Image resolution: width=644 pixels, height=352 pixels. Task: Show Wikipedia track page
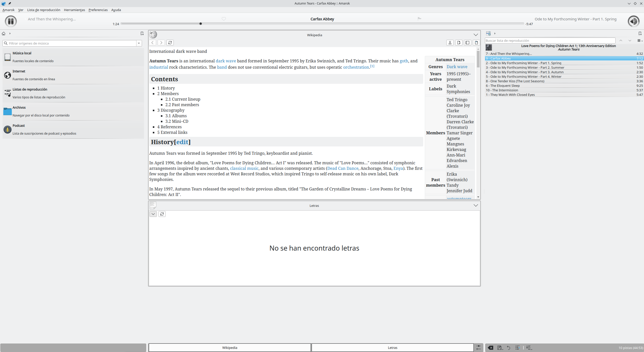pyautogui.click(x=476, y=43)
